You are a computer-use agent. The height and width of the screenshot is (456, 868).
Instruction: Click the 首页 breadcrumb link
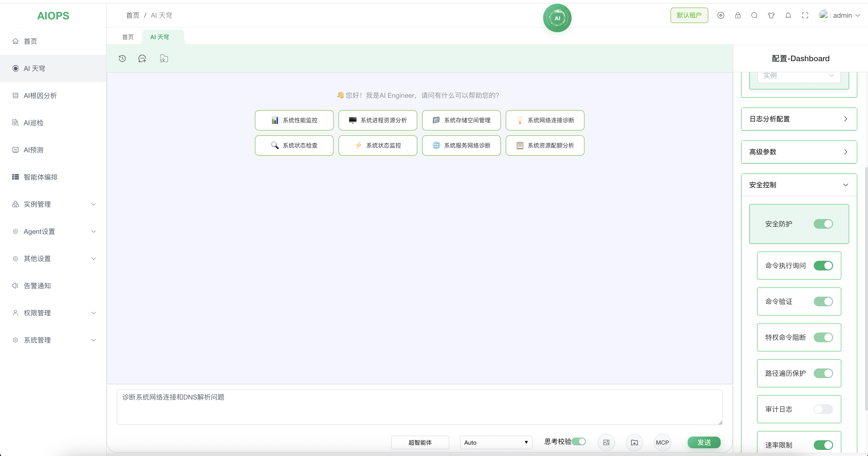click(132, 15)
